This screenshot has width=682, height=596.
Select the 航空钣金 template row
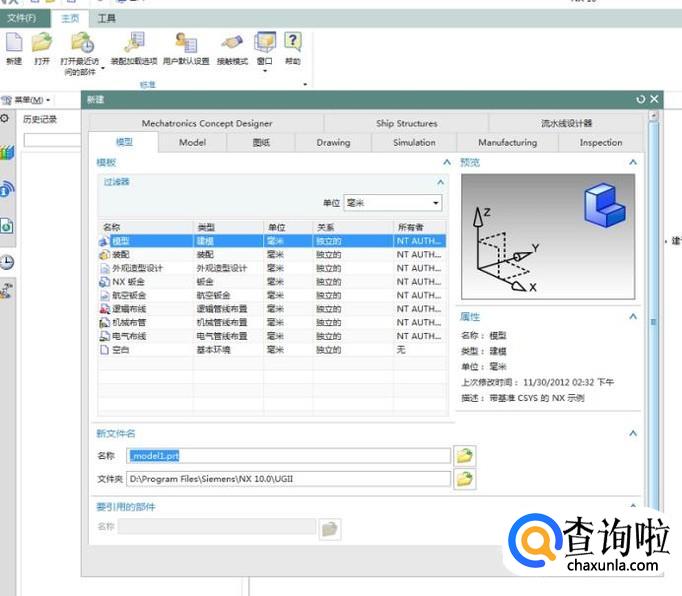272,295
